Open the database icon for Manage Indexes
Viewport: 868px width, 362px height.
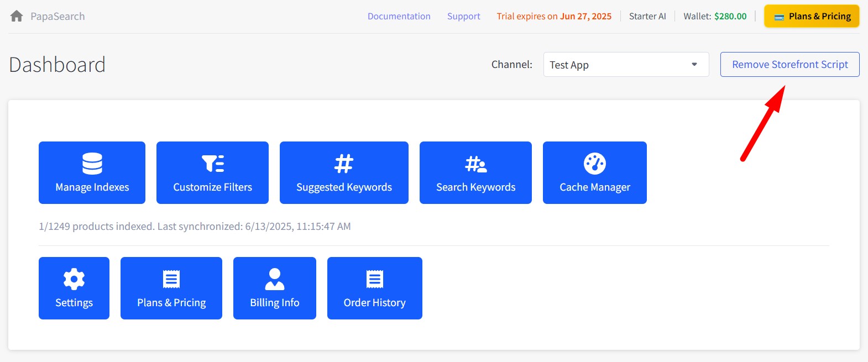coord(92,164)
